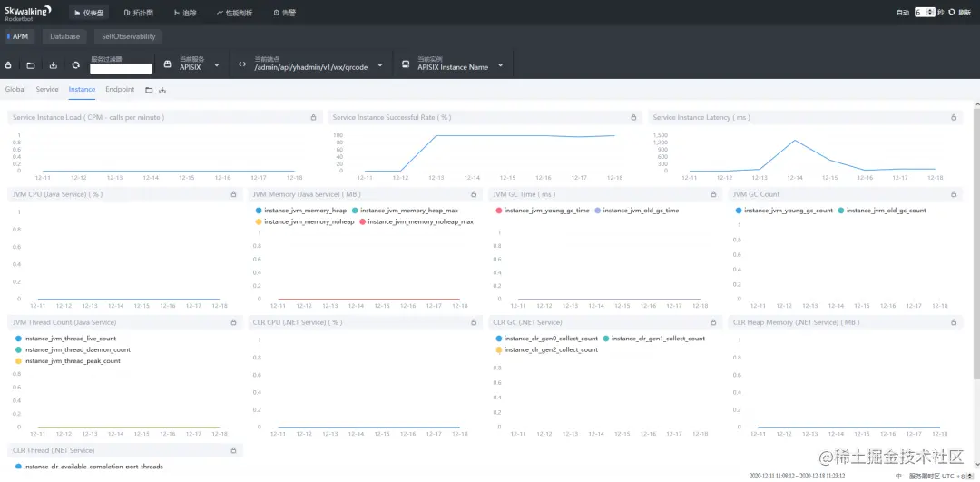Click lock icon on JVM Thread Count panel
The height and width of the screenshot is (482, 980).
coord(233,322)
